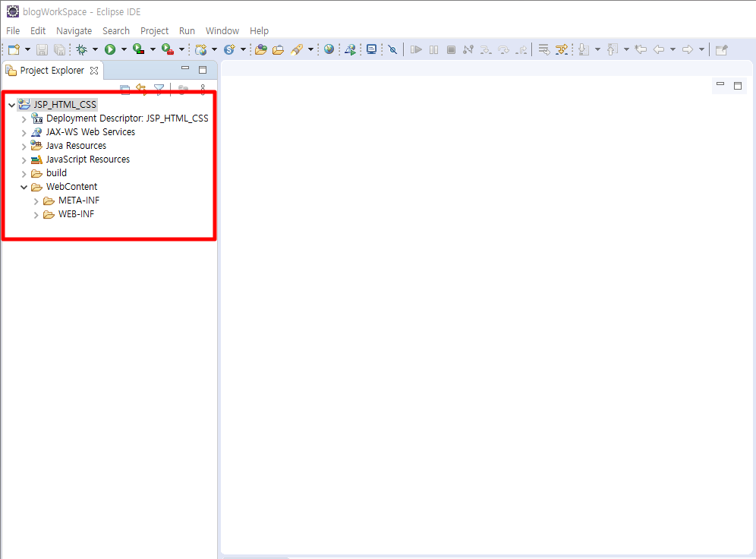Open the File menu
756x559 pixels.
[x=13, y=31]
